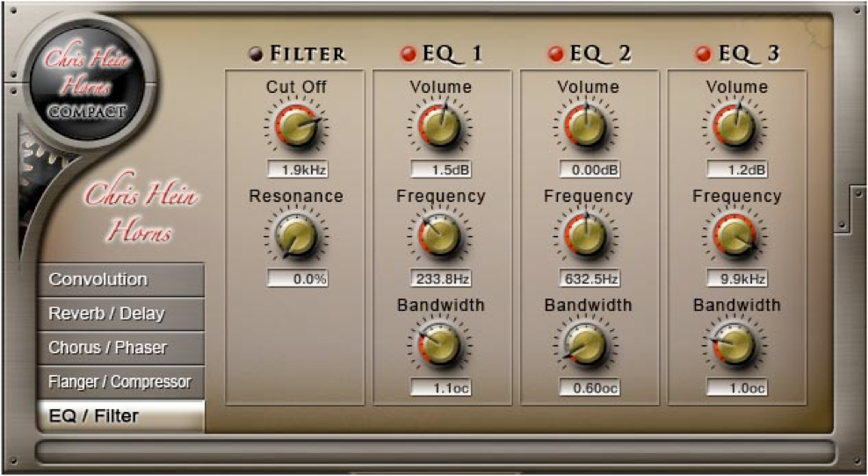Image resolution: width=868 pixels, height=476 pixels.
Task: Toggle the Filter power LED
Action: [256, 54]
